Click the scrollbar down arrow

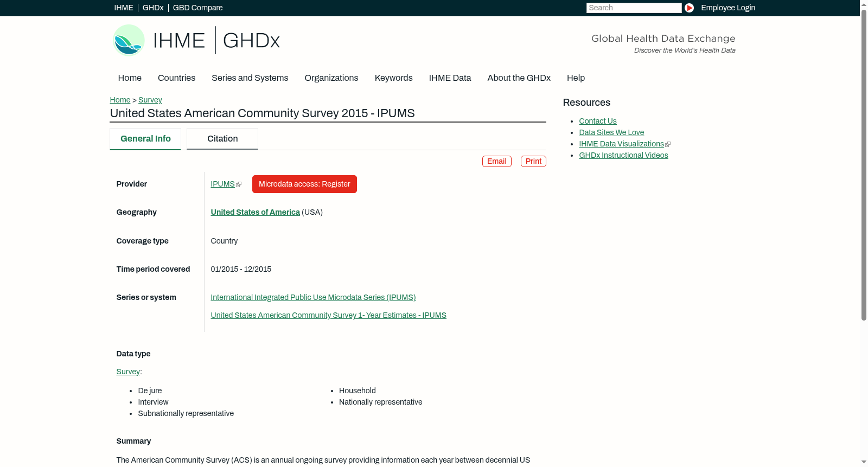coord(864,463)
